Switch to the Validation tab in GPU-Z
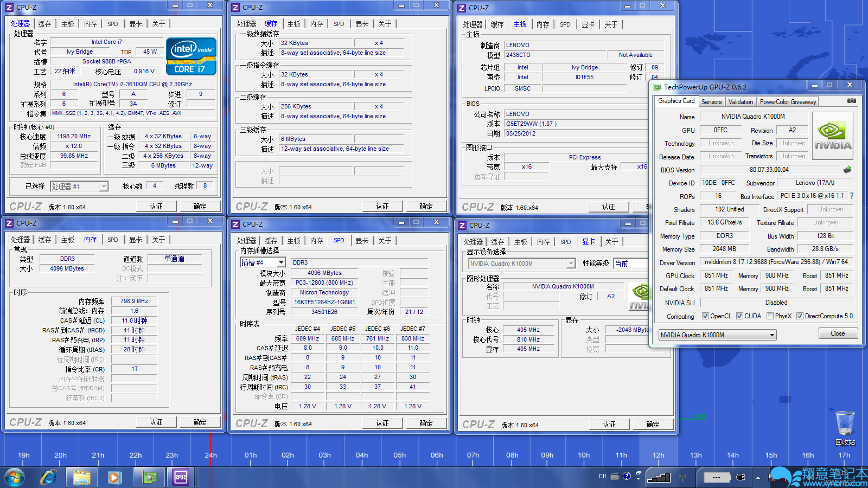The image size is (868, 488). point(741,102)
